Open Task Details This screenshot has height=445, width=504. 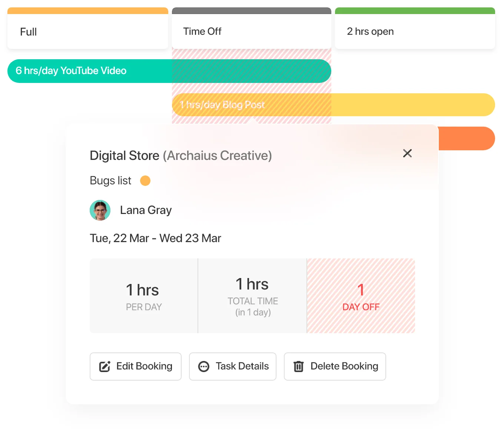click(x=233, y=367)
